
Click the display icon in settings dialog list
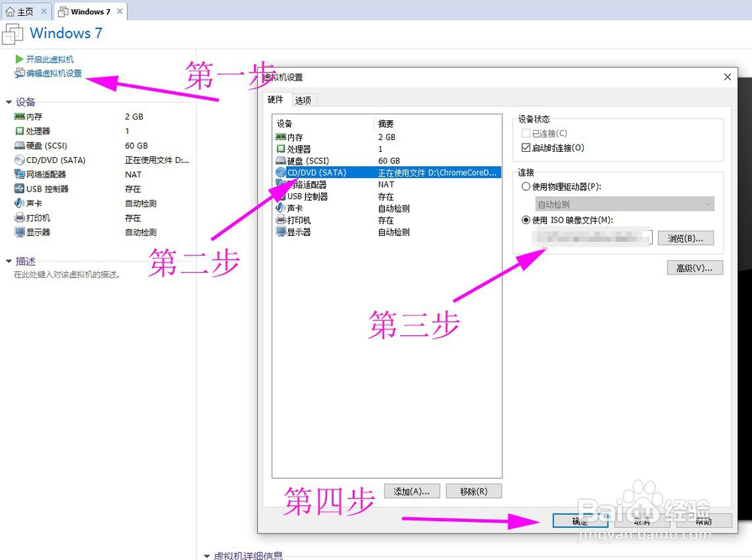[281, 232]
